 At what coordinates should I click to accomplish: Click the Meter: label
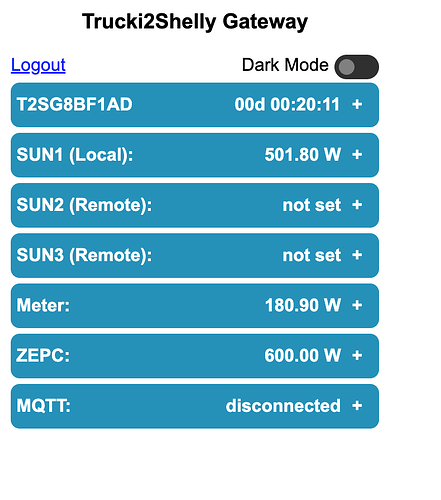43,305
